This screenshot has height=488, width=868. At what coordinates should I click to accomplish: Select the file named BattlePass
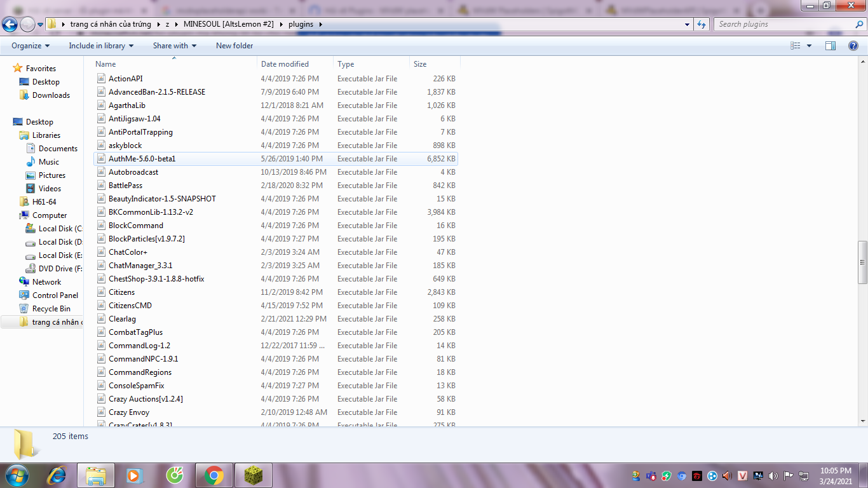pyautogui.click(x=125, y=186)
